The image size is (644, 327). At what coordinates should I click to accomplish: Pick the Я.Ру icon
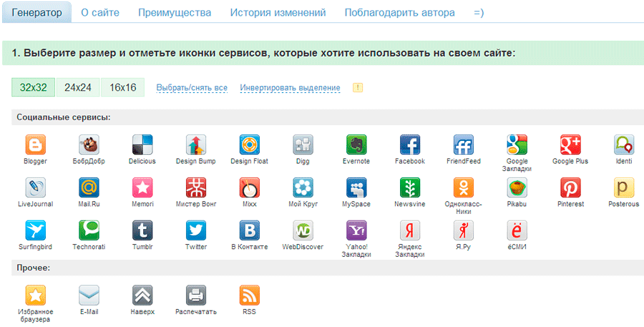464,230
